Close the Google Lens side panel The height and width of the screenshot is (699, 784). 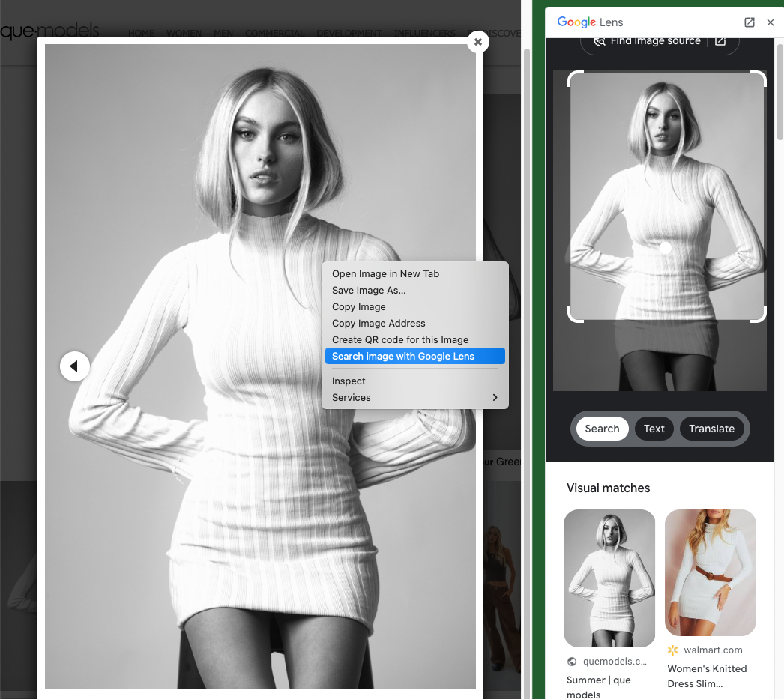[x=771, y=22]
